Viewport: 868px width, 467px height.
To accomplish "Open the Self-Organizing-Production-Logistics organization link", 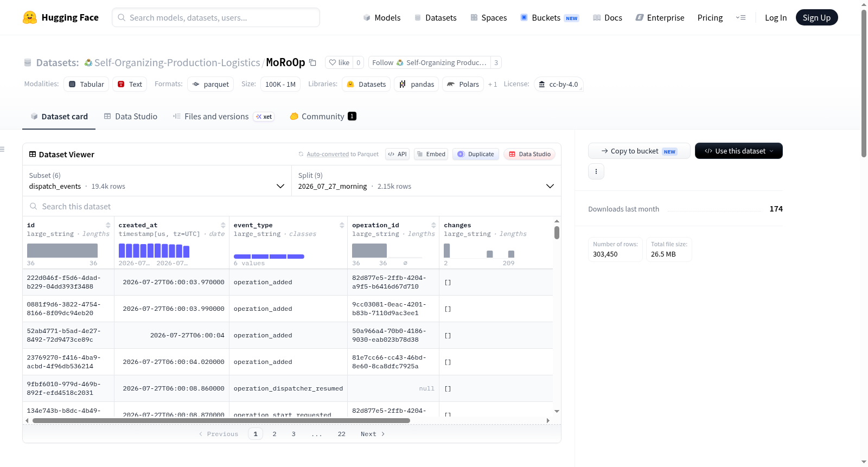I will [177, 62].
